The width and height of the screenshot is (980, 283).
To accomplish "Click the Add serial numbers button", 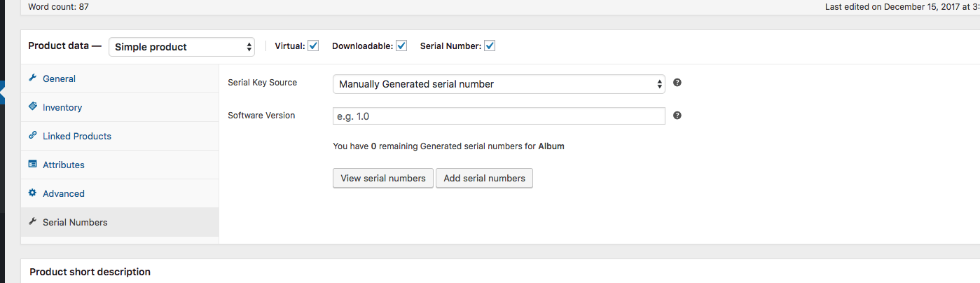I will tap(484, 178).
